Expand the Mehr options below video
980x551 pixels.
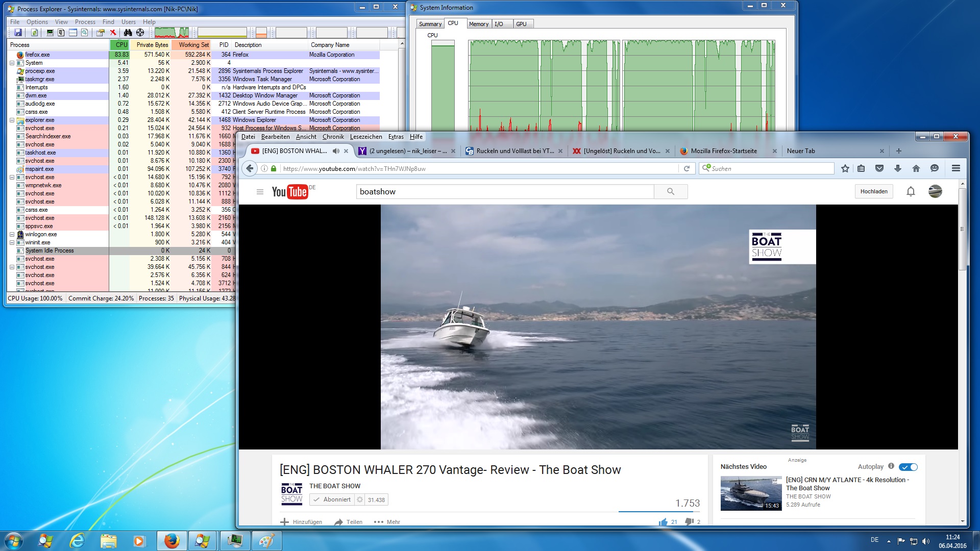(x=387, y=522)
